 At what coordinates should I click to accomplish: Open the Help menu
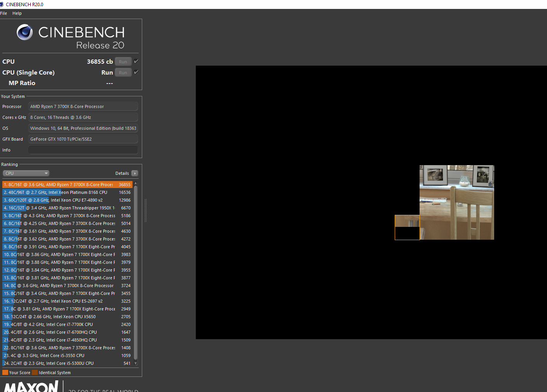click(17, 13)
